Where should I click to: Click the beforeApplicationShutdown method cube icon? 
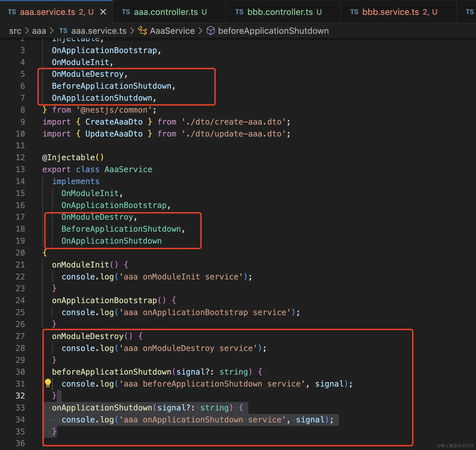coord(210,31)
